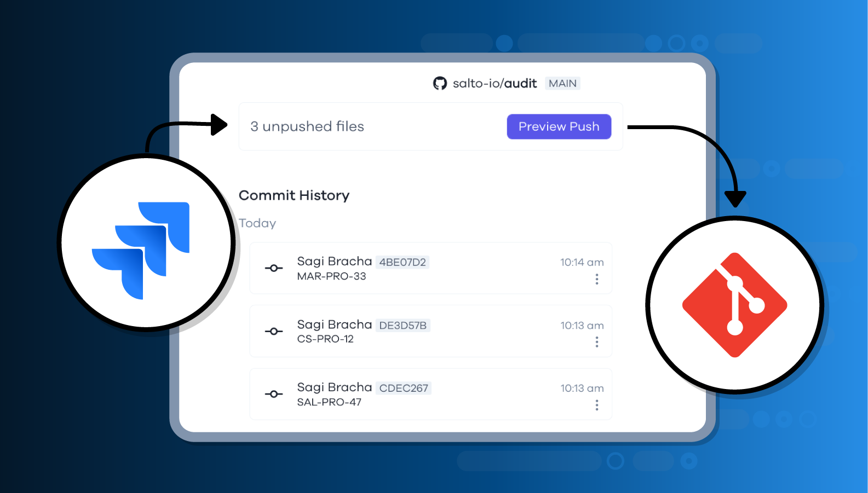Click author name Sagi Bracha on 4BE07D2 commit
The image size is (868, 493).
[335, 262]
